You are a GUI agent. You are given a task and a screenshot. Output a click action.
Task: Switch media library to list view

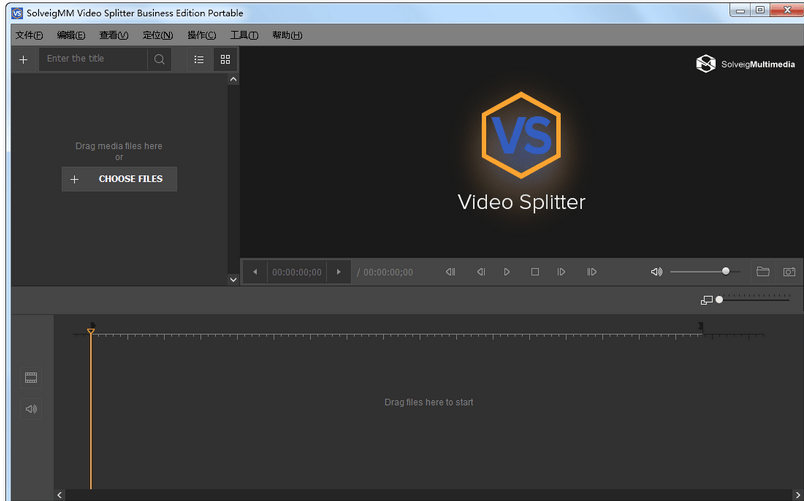(x=199, y=59)
